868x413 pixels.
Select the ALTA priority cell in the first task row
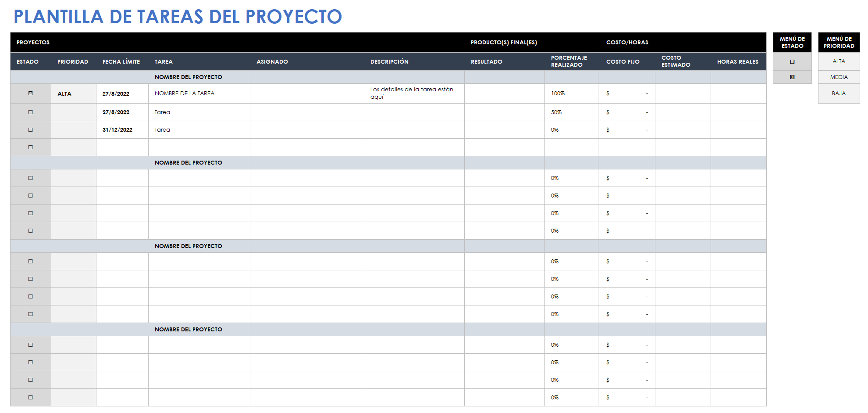(x=74, y=93)
